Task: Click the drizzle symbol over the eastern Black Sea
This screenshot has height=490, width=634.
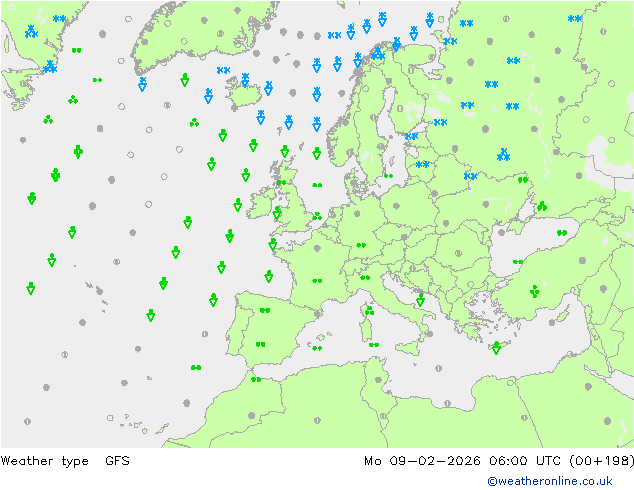Action: (x=562, y=232)
